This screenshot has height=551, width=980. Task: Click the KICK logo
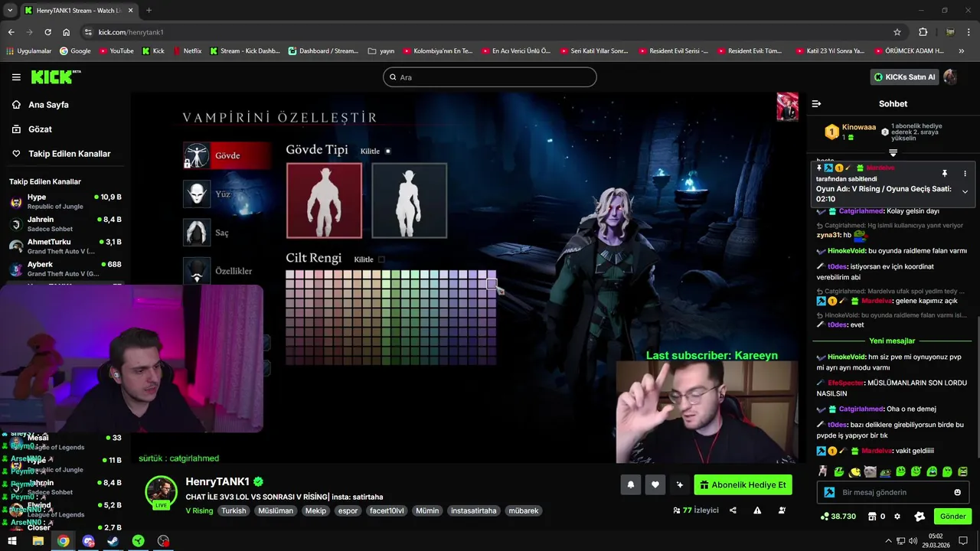[54, 77]
